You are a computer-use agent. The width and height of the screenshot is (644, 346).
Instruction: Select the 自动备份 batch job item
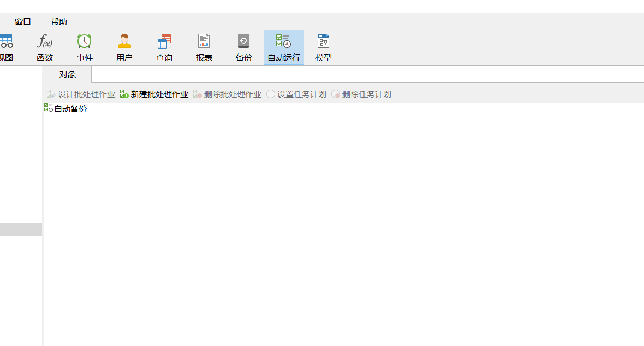point(70,109)
